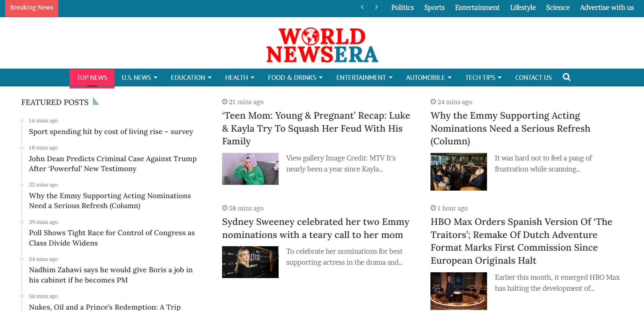Click the clock icon beside 1 hour ago
The image size is (644, 311).
click(433, 208)
